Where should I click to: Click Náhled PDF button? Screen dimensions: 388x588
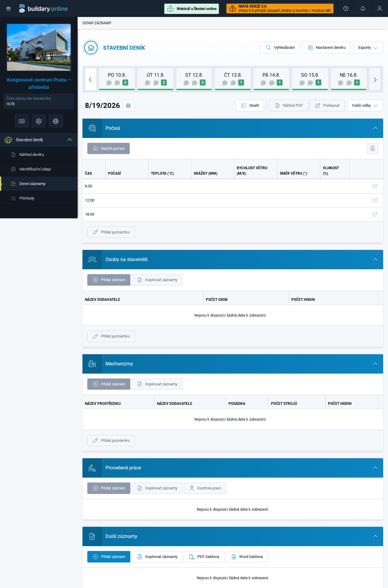point(289,106)
